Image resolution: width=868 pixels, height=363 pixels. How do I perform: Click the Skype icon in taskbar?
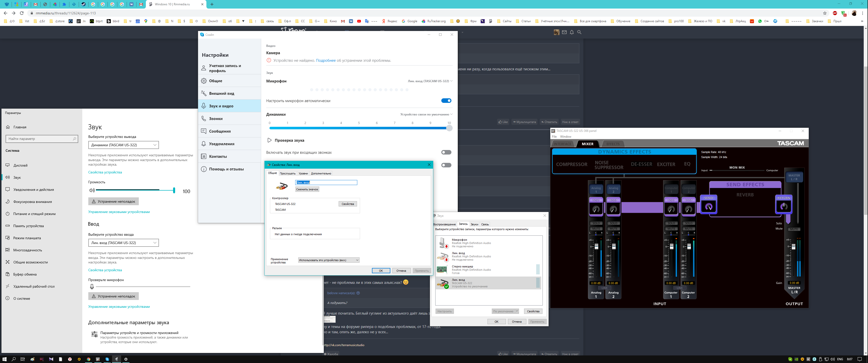coord(107,359)
